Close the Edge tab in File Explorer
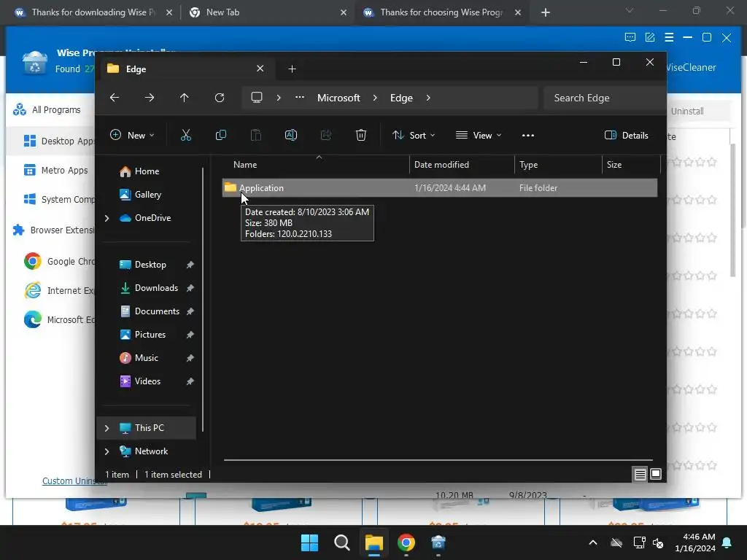 [x=260, y=69]
